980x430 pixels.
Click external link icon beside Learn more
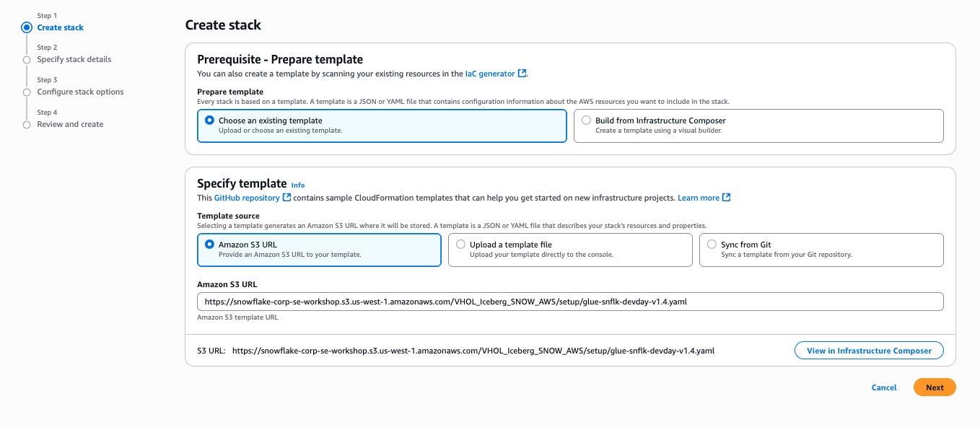[x=727, y=198]
